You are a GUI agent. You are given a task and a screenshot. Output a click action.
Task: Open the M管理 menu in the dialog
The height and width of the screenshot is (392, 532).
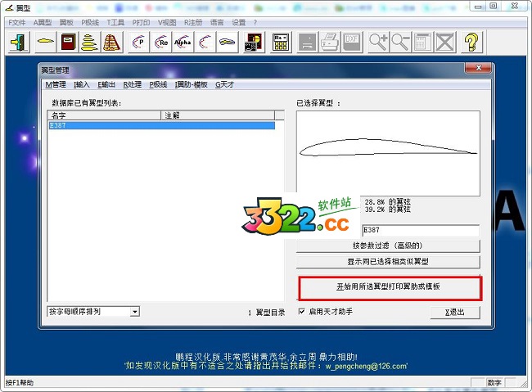[56, 84]
